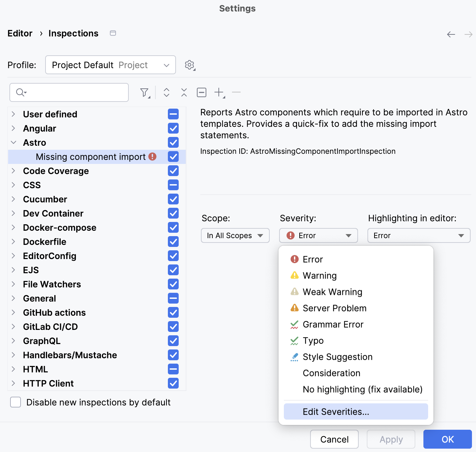Click the Cancel button
Screen dimensions: 476x452
(x=334, y=439)
